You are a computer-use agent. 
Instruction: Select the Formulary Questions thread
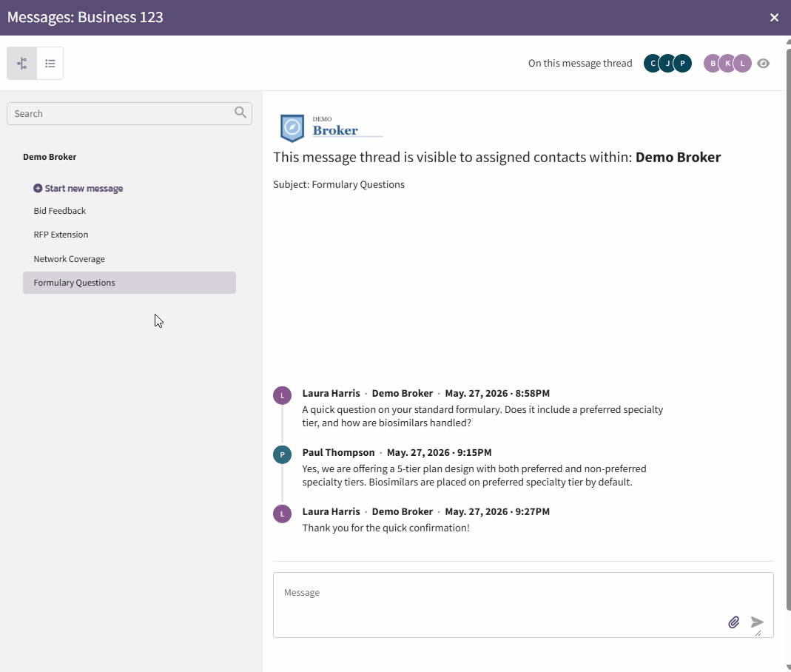(x=129, y=283)
